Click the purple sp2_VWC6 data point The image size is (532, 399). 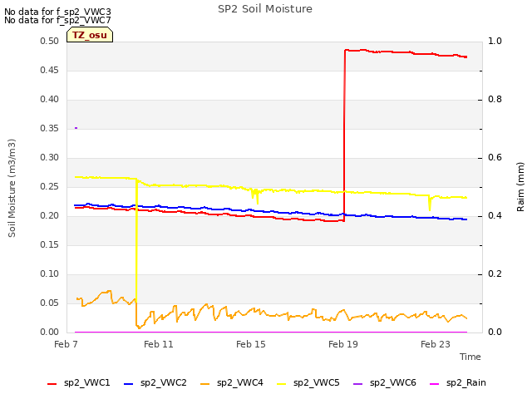(x=76, y=128)
